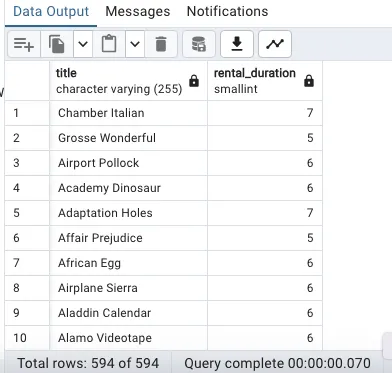The width and height of the screenshot is (392, 373).
Task: Click the Save data changes database icon
Action: (199, 44)
